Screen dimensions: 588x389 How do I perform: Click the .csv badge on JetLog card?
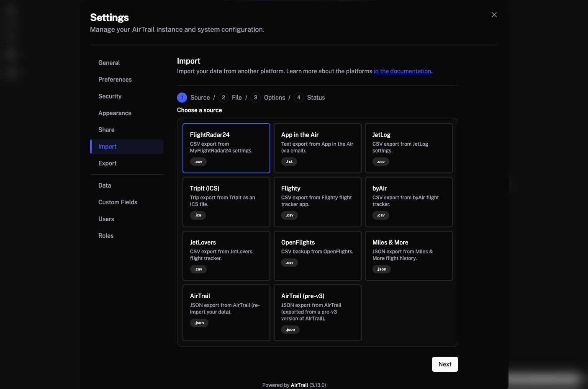pyautogui.click(x=381, y=162)
